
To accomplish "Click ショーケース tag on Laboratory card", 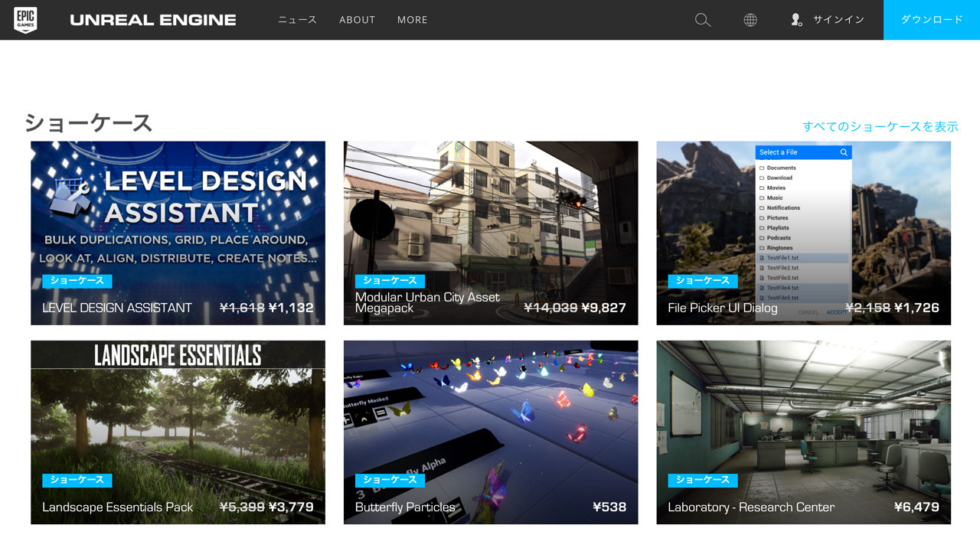I will point(703,480).
